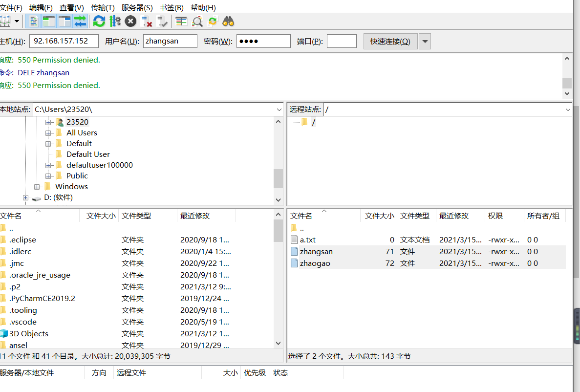Viewport: 580px width, 392px height.
Task: Toggle the message log display
Action: 33,22
